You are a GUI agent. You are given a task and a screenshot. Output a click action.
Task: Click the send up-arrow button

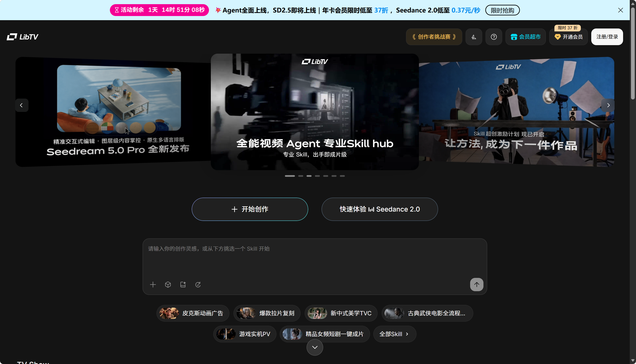(477, 285)
